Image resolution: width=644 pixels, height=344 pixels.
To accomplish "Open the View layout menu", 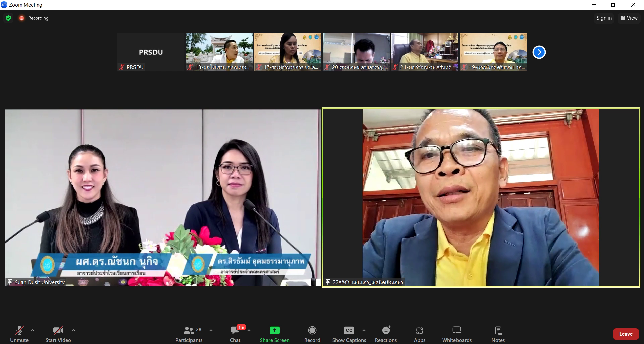I will [x=629, y=18].
